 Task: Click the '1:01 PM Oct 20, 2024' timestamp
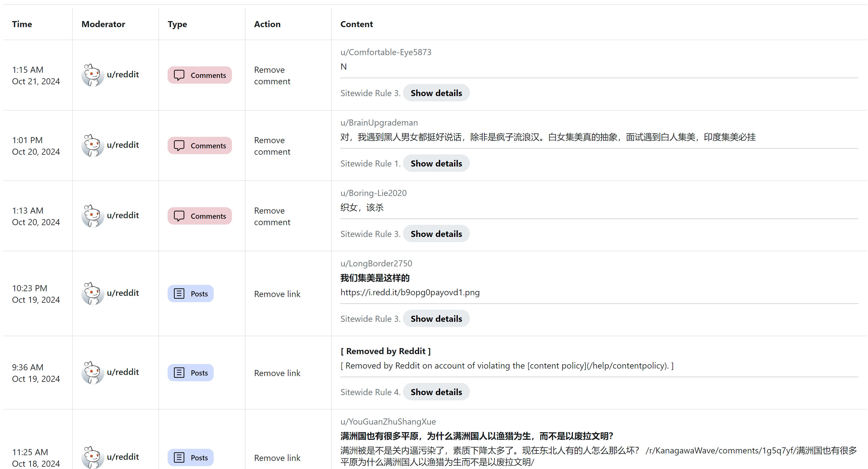pos(36,146)
